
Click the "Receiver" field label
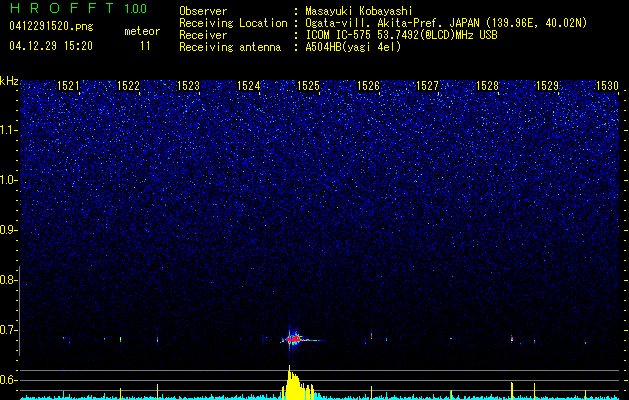tap(203, 35)
